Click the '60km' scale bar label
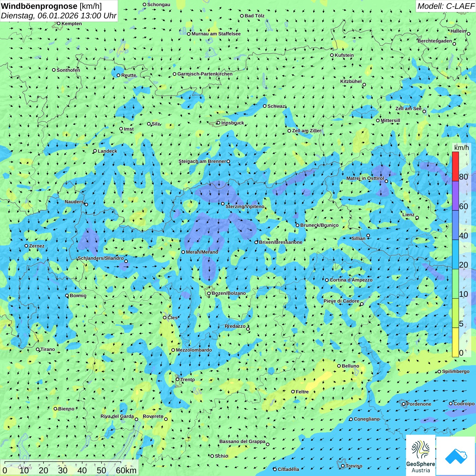The height and width of the screenshot is (476, 476). pos(126,470)
